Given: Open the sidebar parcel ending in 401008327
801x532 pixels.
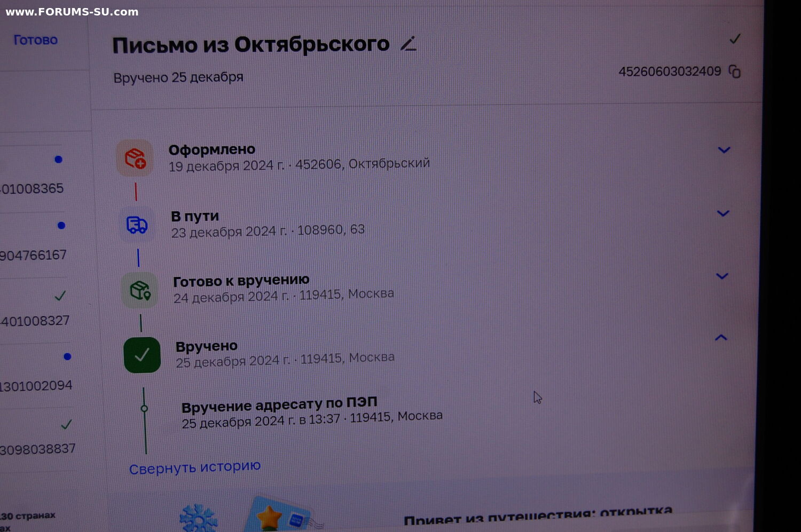Looking at the screenshot, I should (x=35, y=321).
